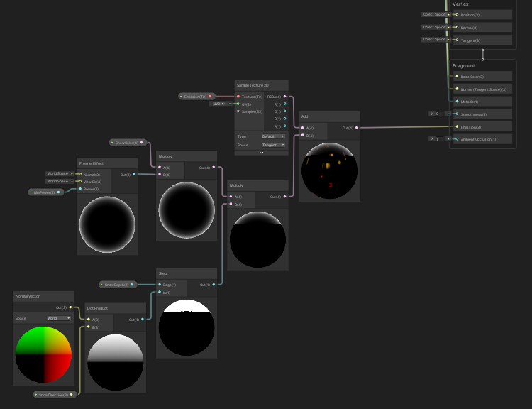Screen dimensions: 532x409
Task: Click the Dot Product Out(1) port
Action: point(143,320)
